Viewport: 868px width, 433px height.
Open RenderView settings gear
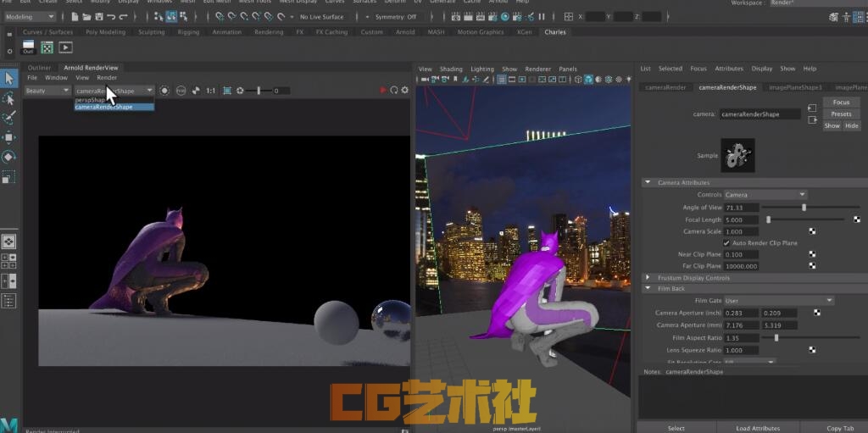coord(404,91)
